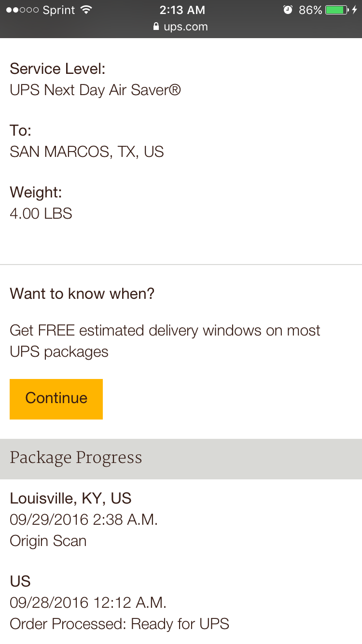Tap the 4.00 LBS weight value
The width and height of the screenshot is (362, 644).
(41, 213)
